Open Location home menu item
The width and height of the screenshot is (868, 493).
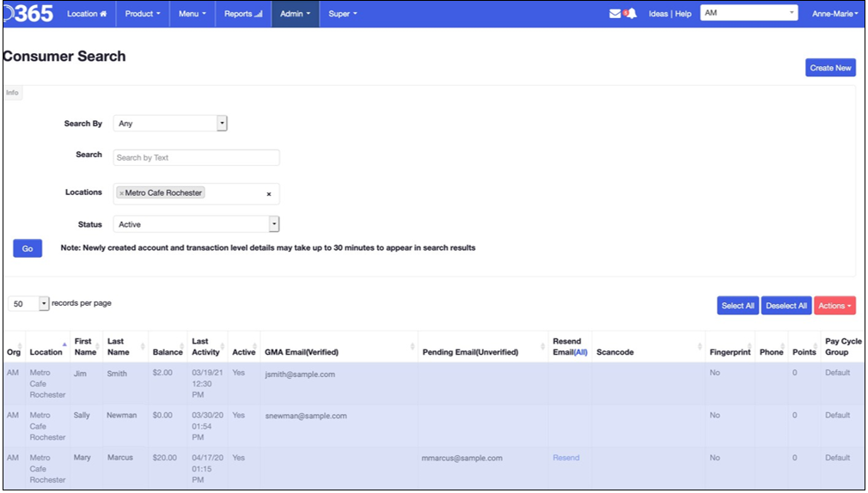pyautogui.click(x=87, y=14)
